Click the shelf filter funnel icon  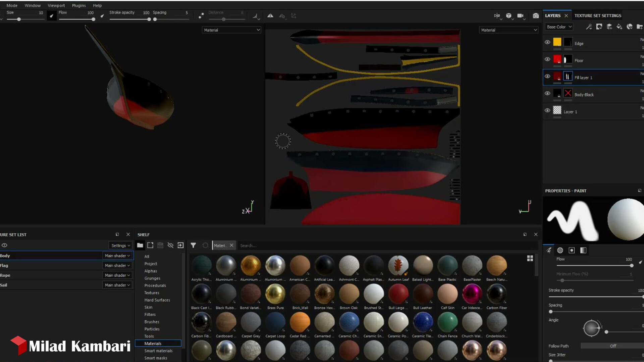coord(194,245)
